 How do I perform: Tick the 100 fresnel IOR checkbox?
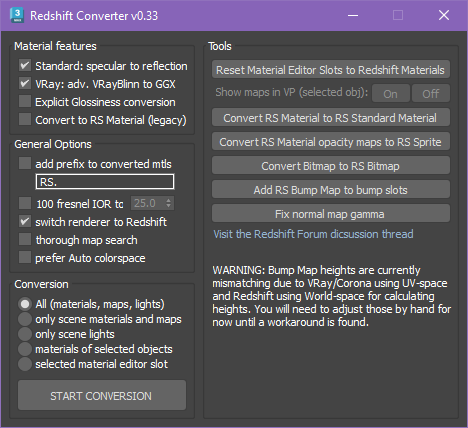[x=25, y=203]
